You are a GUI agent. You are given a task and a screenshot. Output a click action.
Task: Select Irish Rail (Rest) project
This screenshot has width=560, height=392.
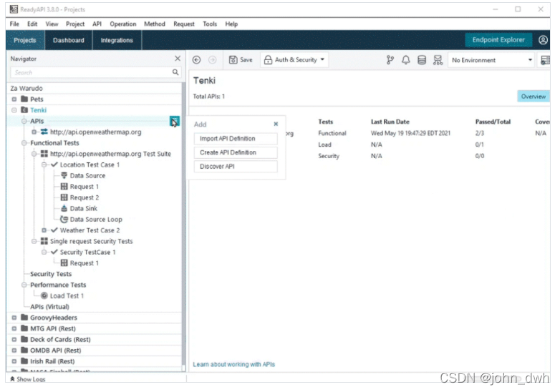pyautogui.click(x=52, y=361)
